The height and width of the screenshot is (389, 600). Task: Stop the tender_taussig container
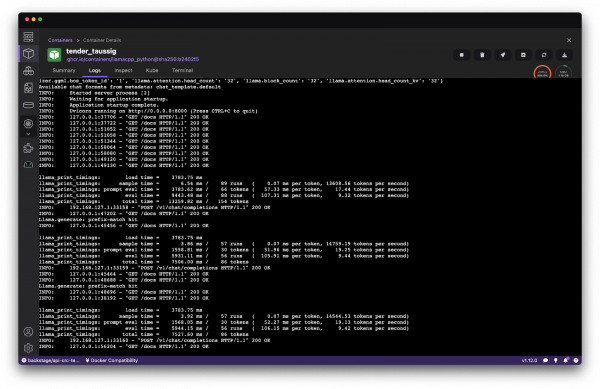tap(462, 55)
